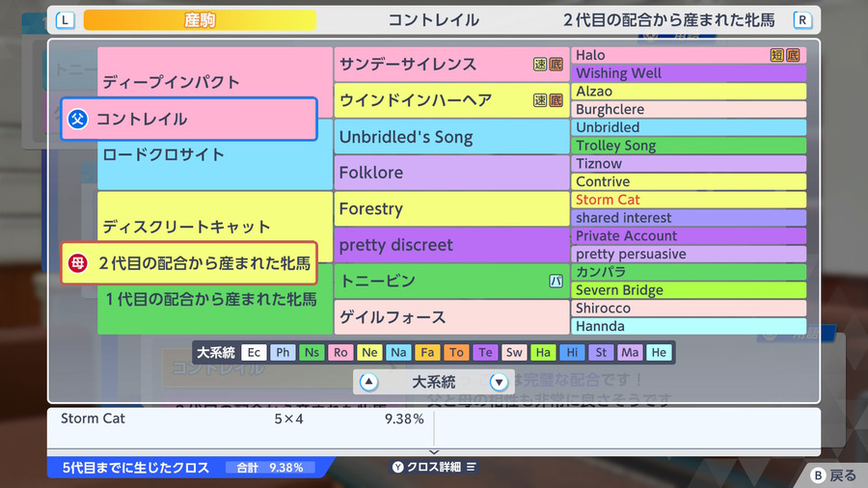This screenshot has height=488, width=868.
Task: Select the Wishing Well ancestor row
Action: [x=689, y=73]
